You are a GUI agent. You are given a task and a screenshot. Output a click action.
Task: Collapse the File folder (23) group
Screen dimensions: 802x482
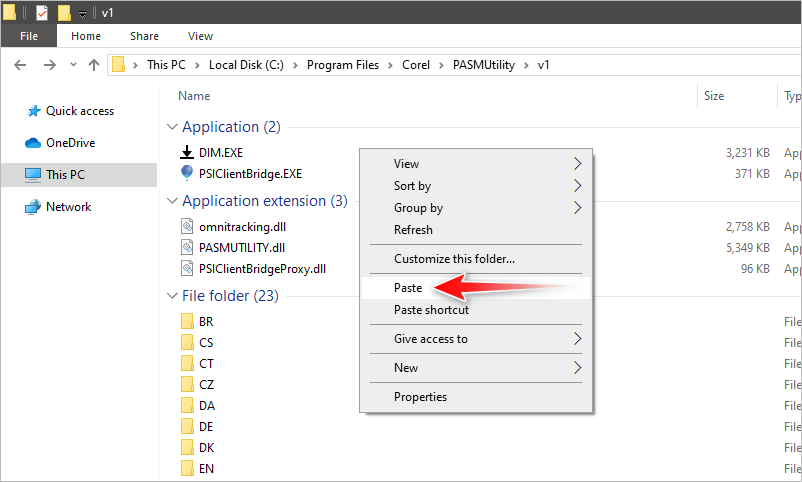(x=172, y=295)
